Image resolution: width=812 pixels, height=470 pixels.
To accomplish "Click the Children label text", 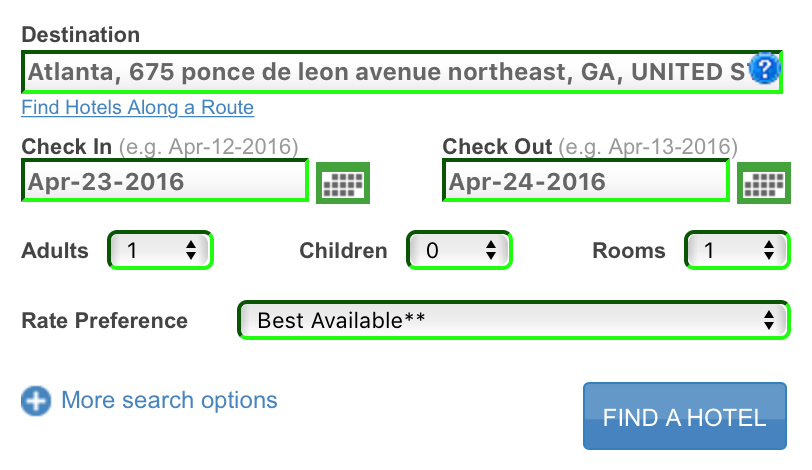I will (343, 251).
